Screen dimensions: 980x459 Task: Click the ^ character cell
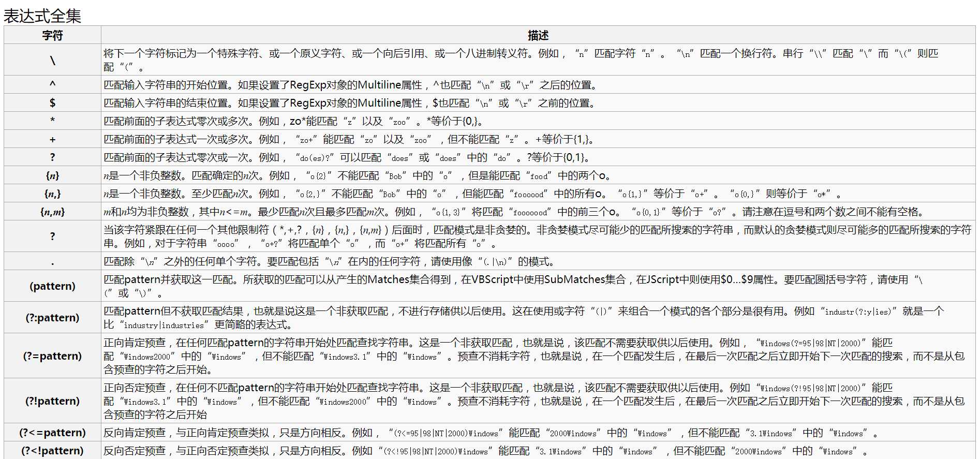pos(52,85)
